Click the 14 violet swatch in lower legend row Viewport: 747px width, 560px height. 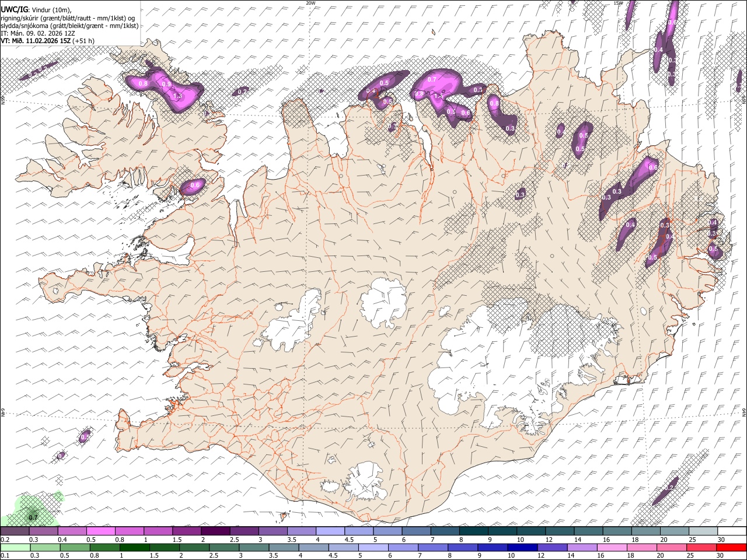click(x=582, y=547)
